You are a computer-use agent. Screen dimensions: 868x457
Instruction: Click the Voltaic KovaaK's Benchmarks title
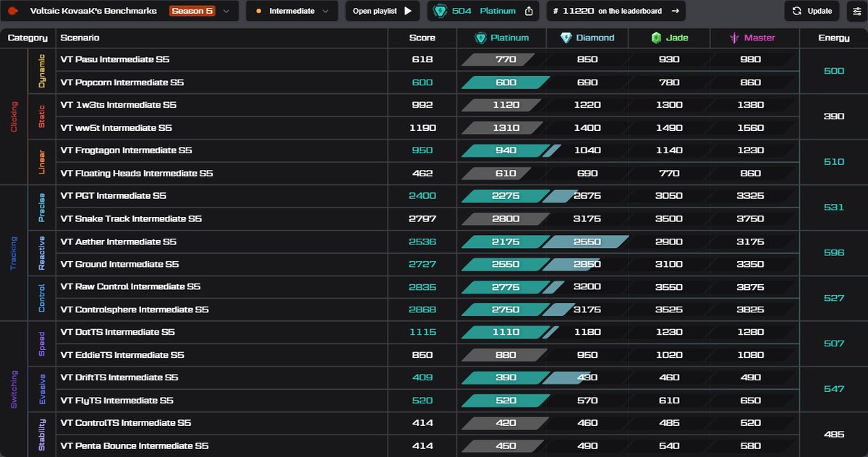point(93,11)
